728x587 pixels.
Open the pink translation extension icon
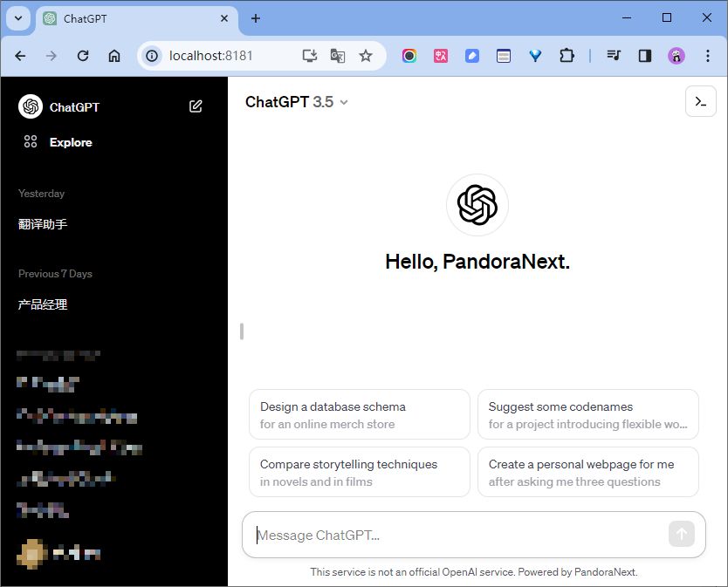441,56
